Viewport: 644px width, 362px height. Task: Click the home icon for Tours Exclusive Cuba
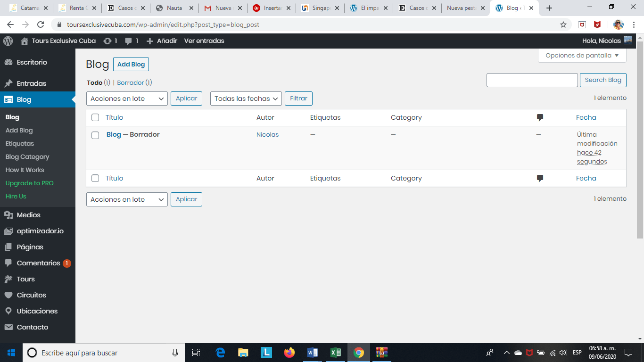[x=25, y=41]
